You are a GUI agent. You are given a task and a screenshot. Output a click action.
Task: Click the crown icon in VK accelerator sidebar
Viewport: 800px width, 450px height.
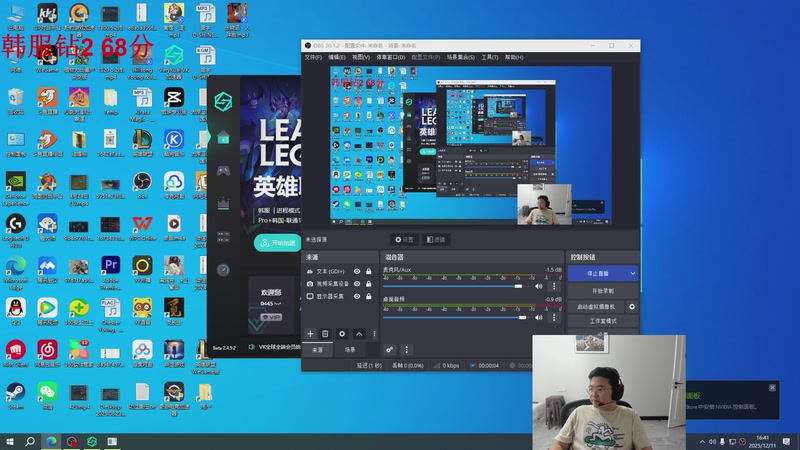223,204
